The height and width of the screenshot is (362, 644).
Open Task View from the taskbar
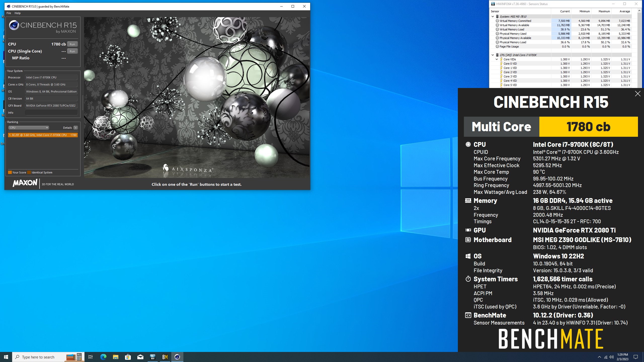tap(91, 357)
